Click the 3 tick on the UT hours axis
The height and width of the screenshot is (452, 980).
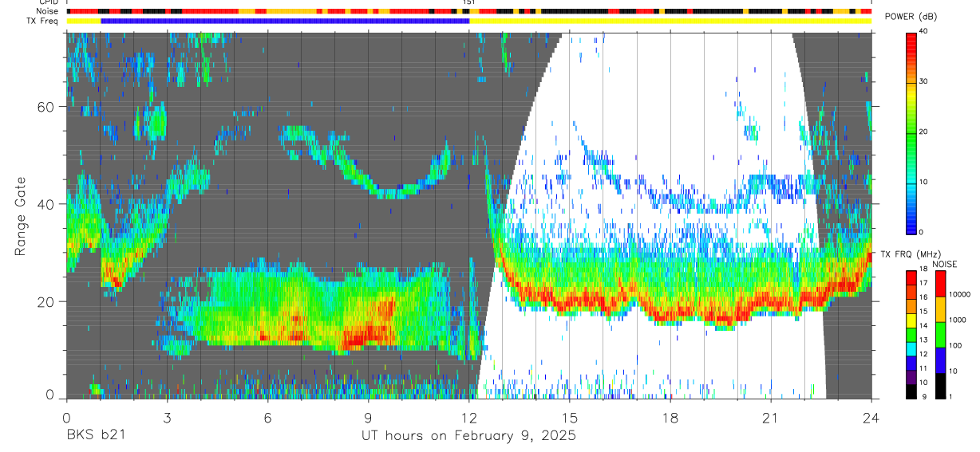(167, 417)
